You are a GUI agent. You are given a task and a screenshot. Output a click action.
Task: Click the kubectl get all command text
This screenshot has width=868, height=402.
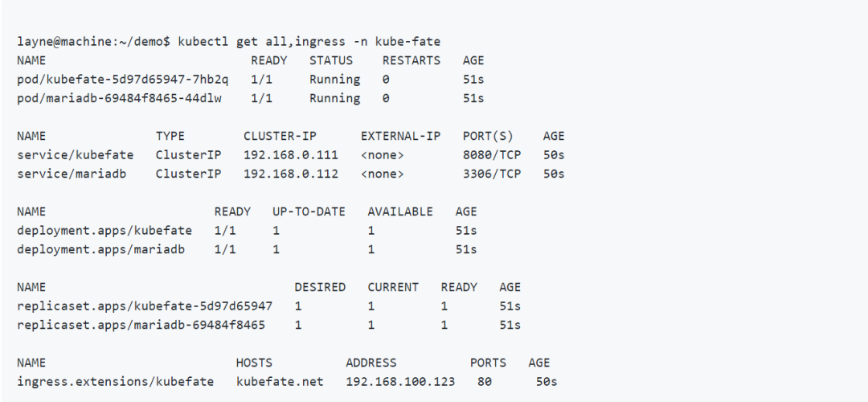pyautogui.click(x=309, y=41)
